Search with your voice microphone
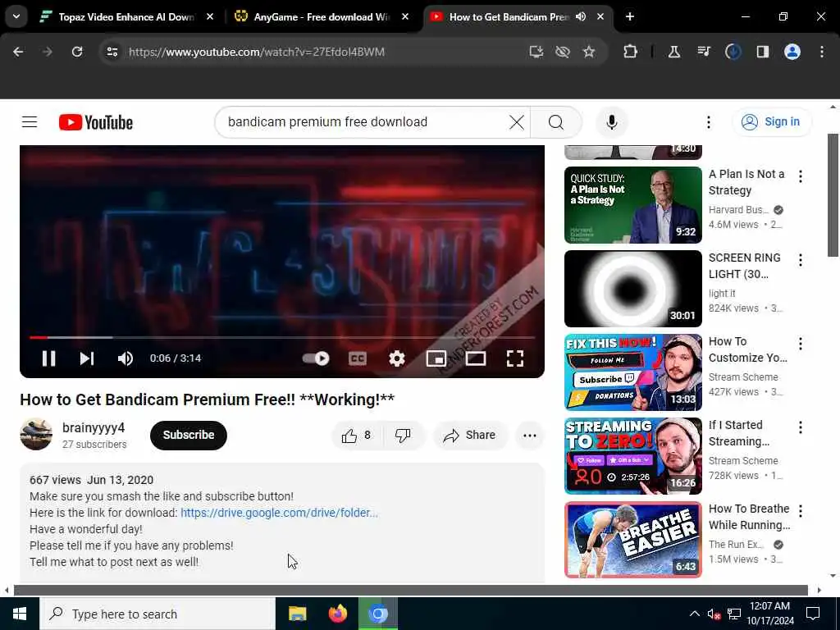This screenshot has width=840, height=630. click(x=612, y=122)
